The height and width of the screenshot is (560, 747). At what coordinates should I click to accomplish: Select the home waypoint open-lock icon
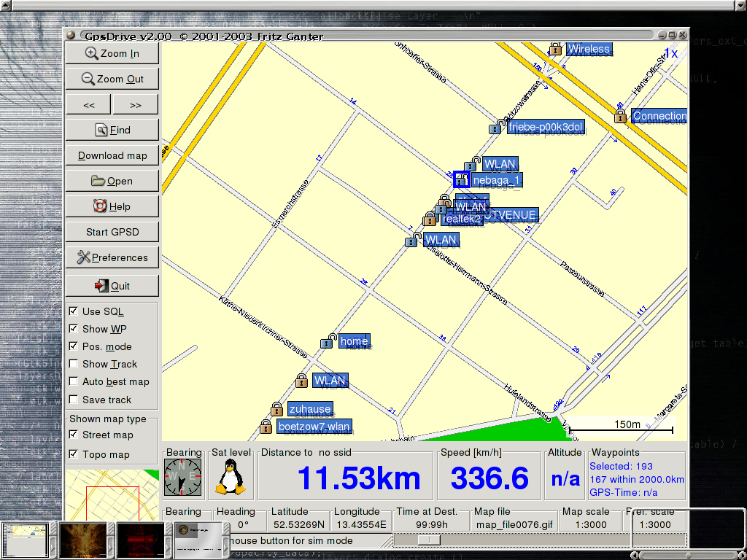click(x=328, y=341)
